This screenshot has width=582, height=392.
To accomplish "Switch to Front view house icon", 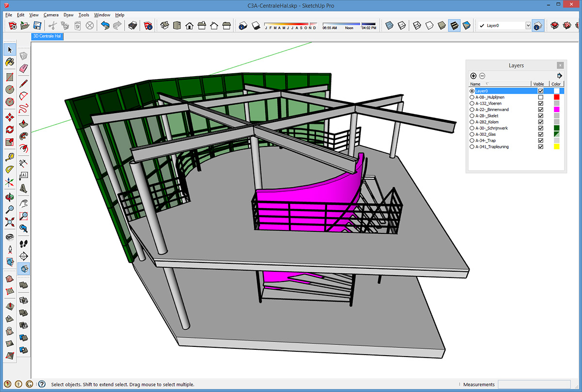I will [189, 25].
